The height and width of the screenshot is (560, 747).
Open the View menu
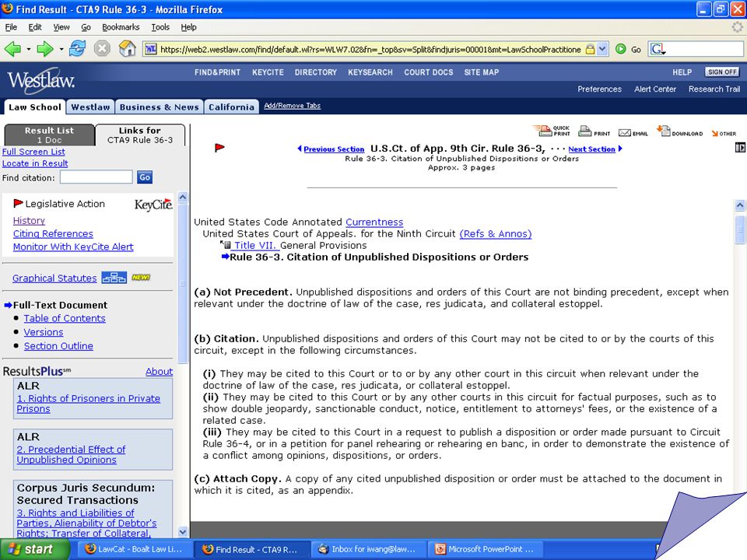(61, 27)
